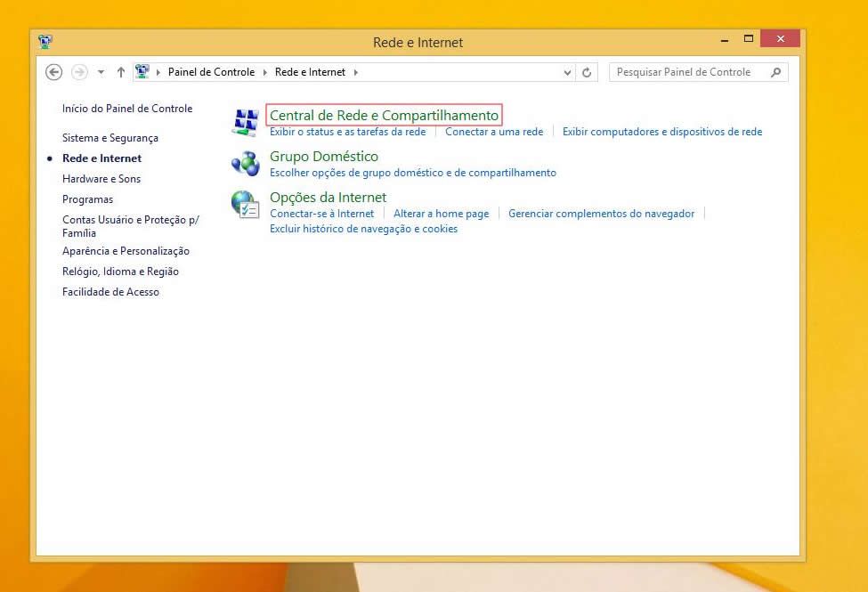Click the Central de Rede e Compartilhamento icon

[x=244, y=122]
